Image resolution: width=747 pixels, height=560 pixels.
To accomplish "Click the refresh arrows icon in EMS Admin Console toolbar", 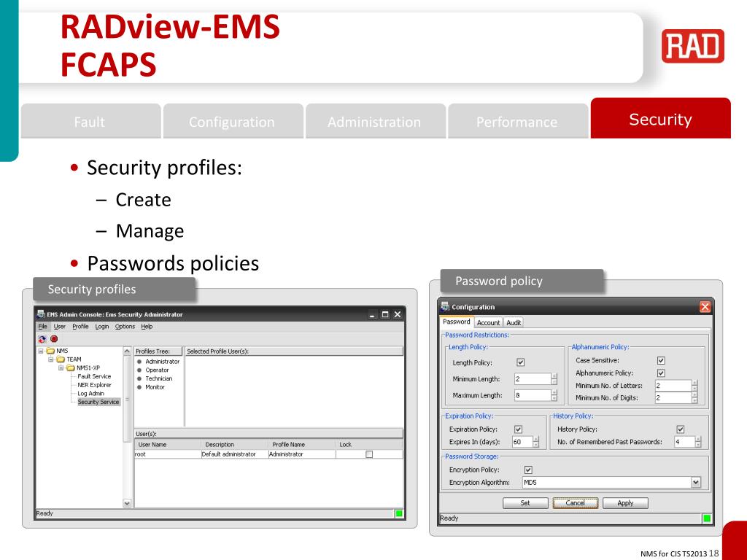I will point(42,339).
